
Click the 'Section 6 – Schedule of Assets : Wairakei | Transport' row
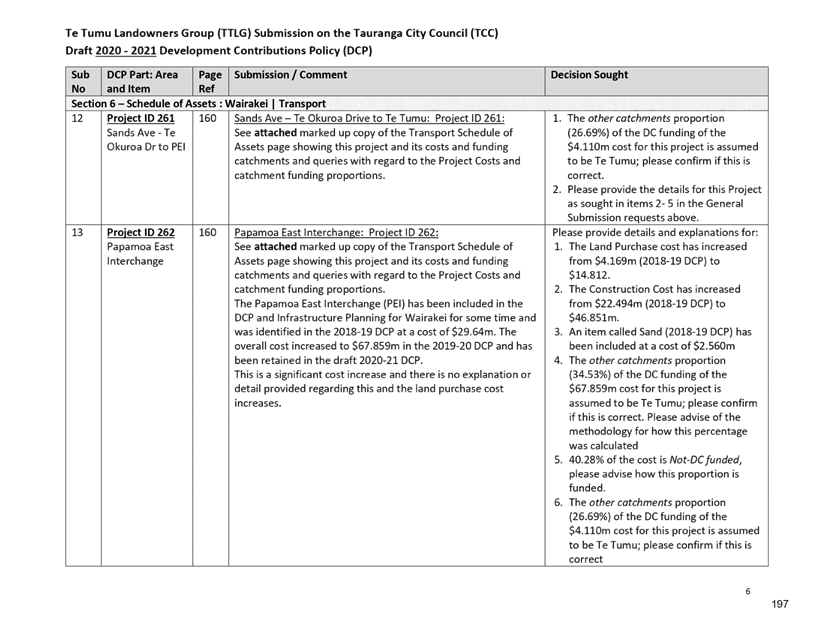(x=416, y=104)
